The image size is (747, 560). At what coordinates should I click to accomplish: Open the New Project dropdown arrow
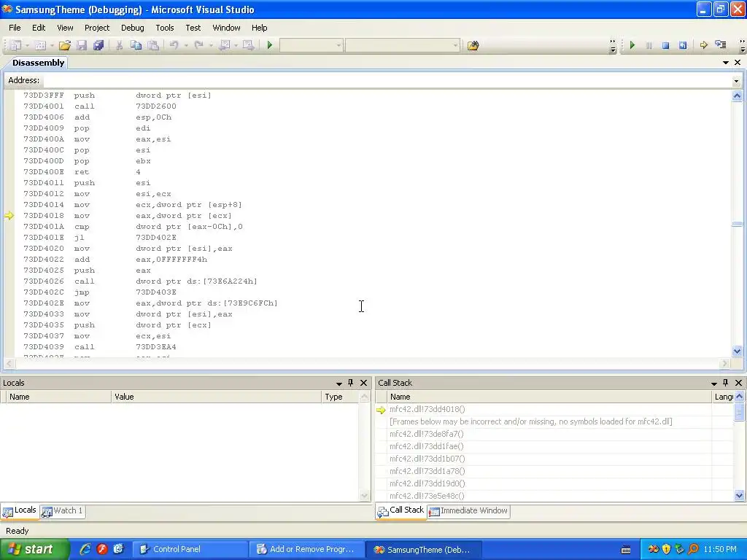pyautogui.click(x=27, y=45)
